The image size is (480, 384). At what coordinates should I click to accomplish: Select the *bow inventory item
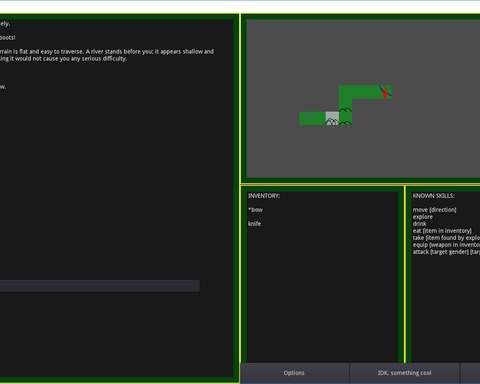[255, 210]
